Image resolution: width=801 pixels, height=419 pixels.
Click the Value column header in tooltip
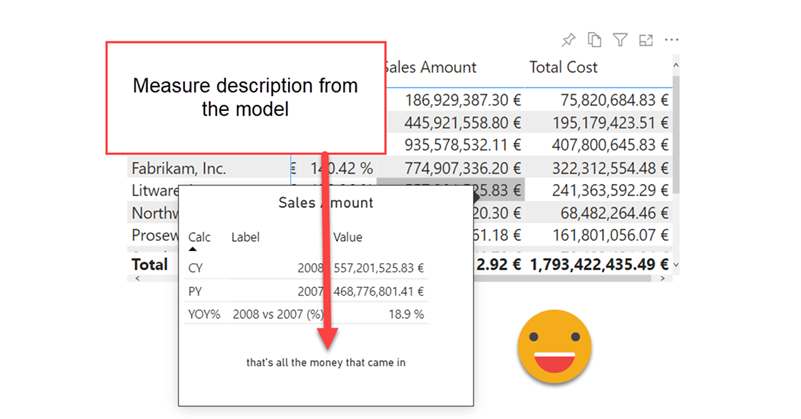pyautogui.click(x=348, y=238)
